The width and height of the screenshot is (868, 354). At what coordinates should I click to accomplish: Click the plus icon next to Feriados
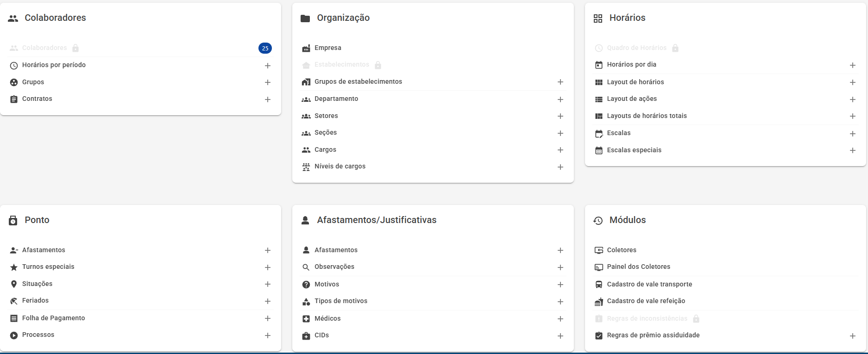pos(268,301)
